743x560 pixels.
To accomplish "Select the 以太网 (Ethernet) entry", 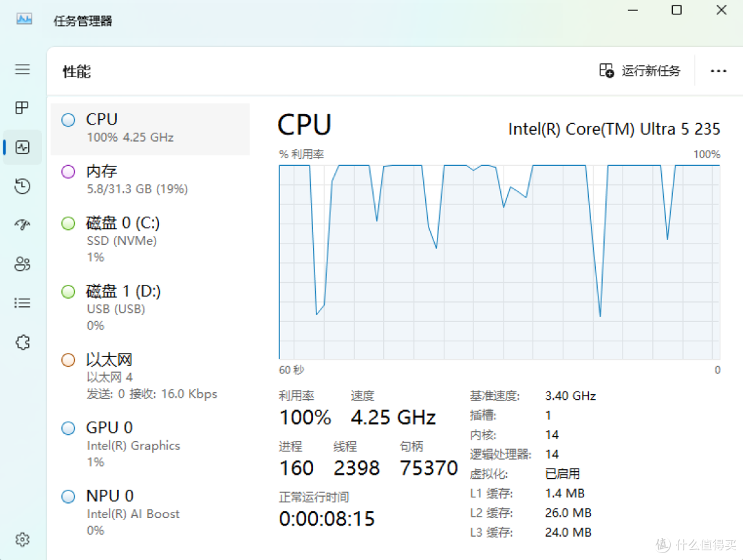I will tap(150, 376).
